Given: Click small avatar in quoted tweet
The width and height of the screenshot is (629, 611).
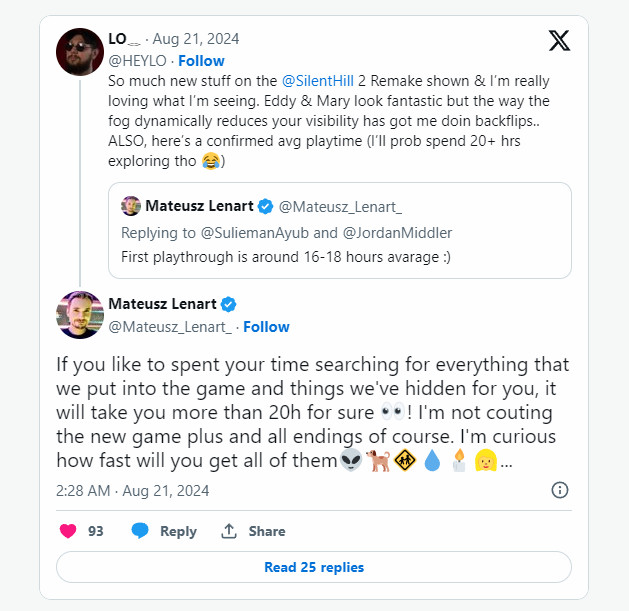Looking at the screenshot, I should click(131, 207).
